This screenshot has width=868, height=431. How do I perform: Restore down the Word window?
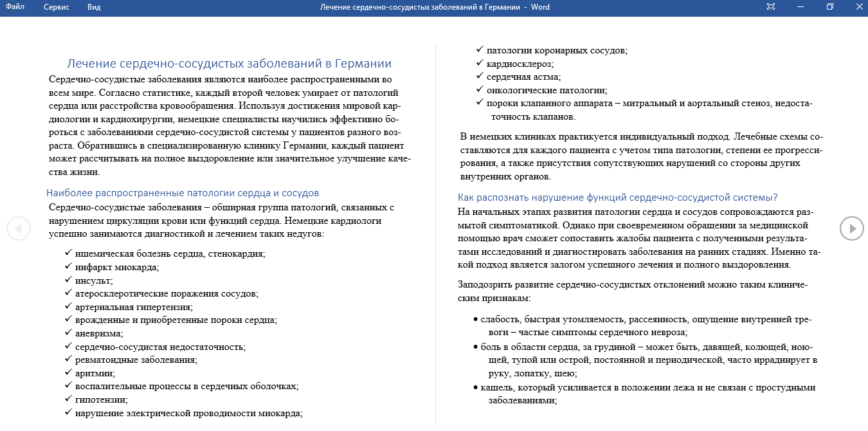(829, 7)
